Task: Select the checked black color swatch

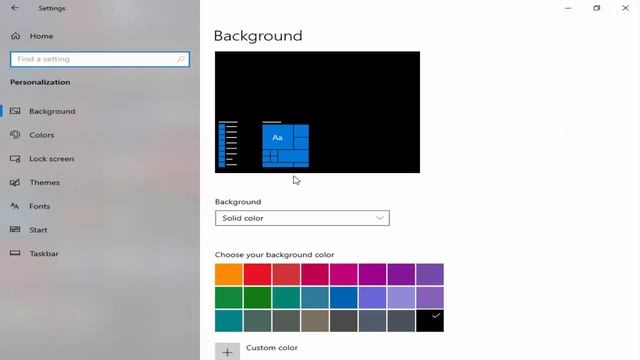Action: (430, 321)
